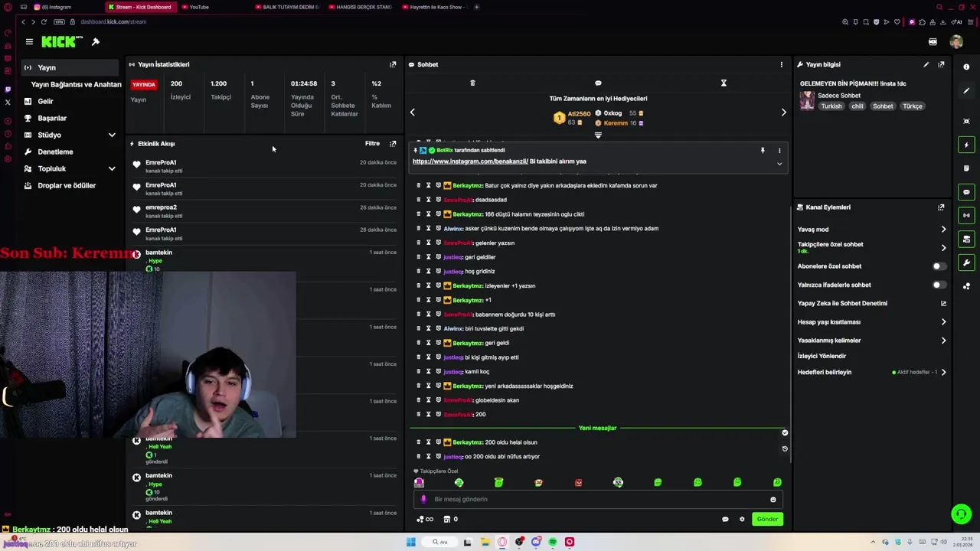
Task: Delete Berkaytmz's '200 oldu helal olsun' message
Action: coord(418,442)
